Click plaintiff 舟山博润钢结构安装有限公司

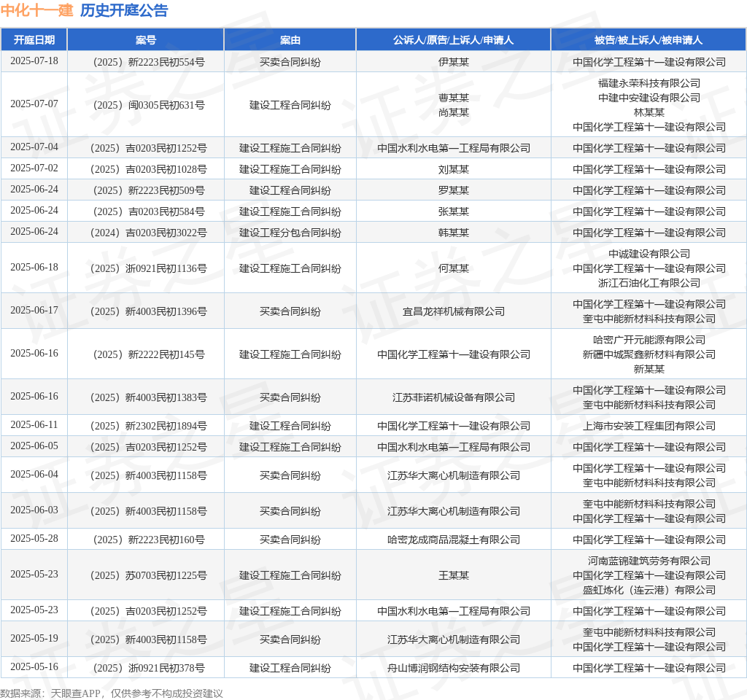453,668
